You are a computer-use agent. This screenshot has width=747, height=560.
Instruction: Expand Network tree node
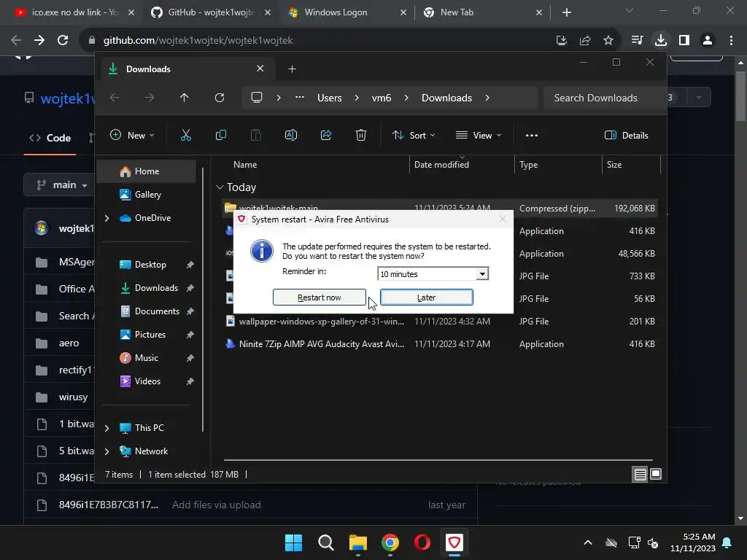[x=107, y=451]
